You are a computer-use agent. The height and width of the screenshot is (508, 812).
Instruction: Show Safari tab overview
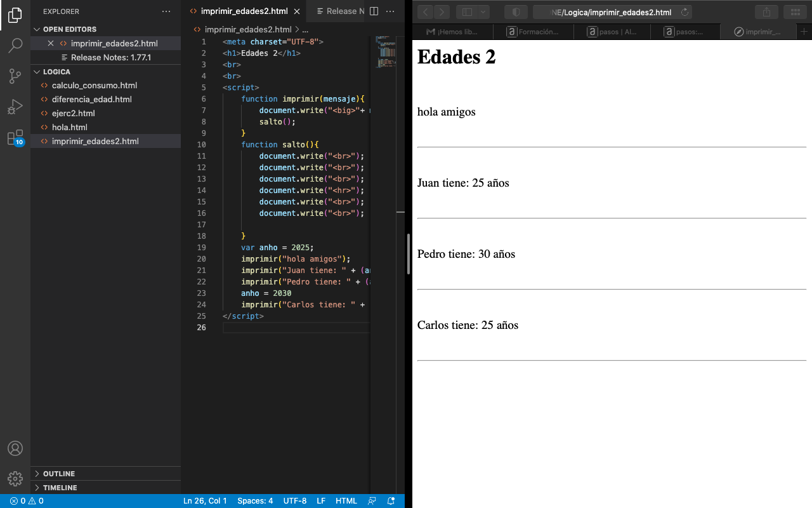coord(794,12)
